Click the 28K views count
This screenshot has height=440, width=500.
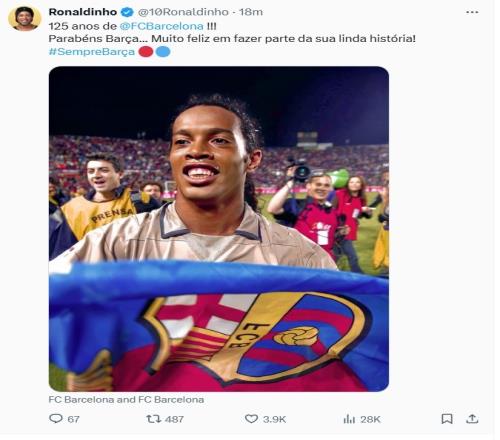[x=370, y=419]
